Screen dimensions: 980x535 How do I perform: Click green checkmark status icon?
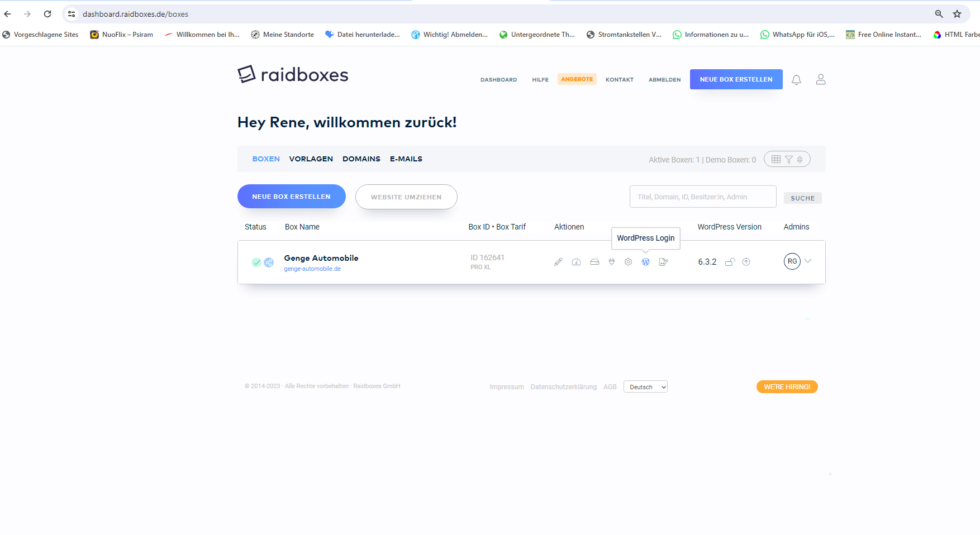click(256, 262)
